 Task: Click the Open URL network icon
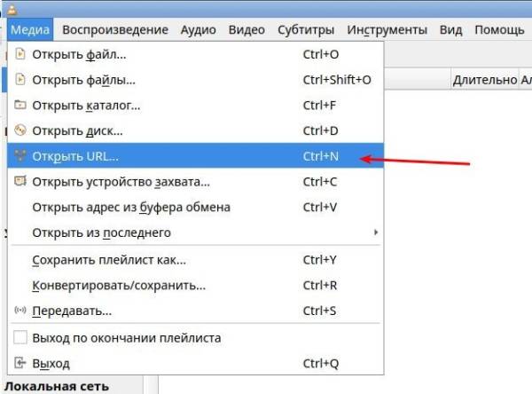20,156
